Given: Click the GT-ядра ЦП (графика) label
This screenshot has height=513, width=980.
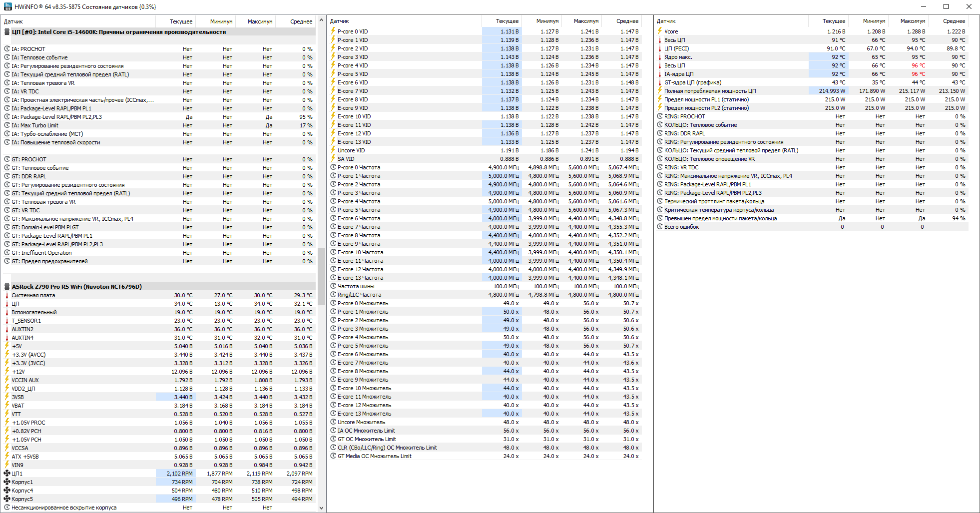Looking at the screenshot, I should pos(693,82).
